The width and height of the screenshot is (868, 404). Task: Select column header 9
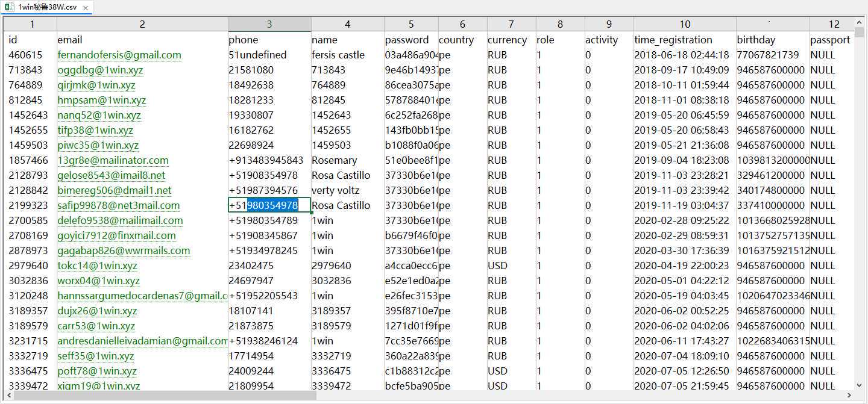point(609,24)
